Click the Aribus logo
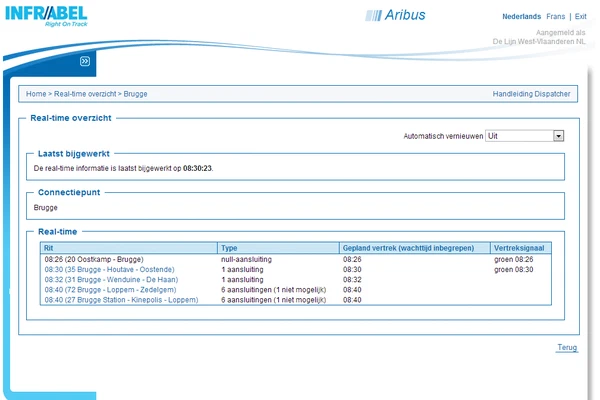 (x=395, y=15)
